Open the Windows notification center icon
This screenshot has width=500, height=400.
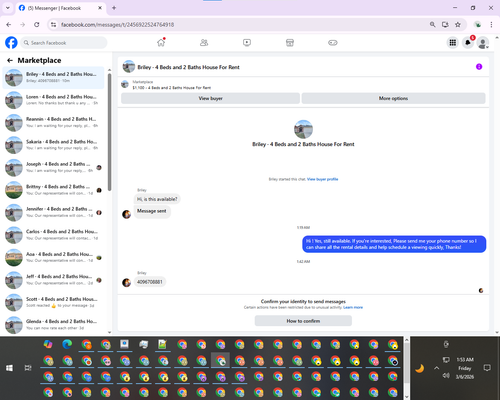[x=487, y=368]
